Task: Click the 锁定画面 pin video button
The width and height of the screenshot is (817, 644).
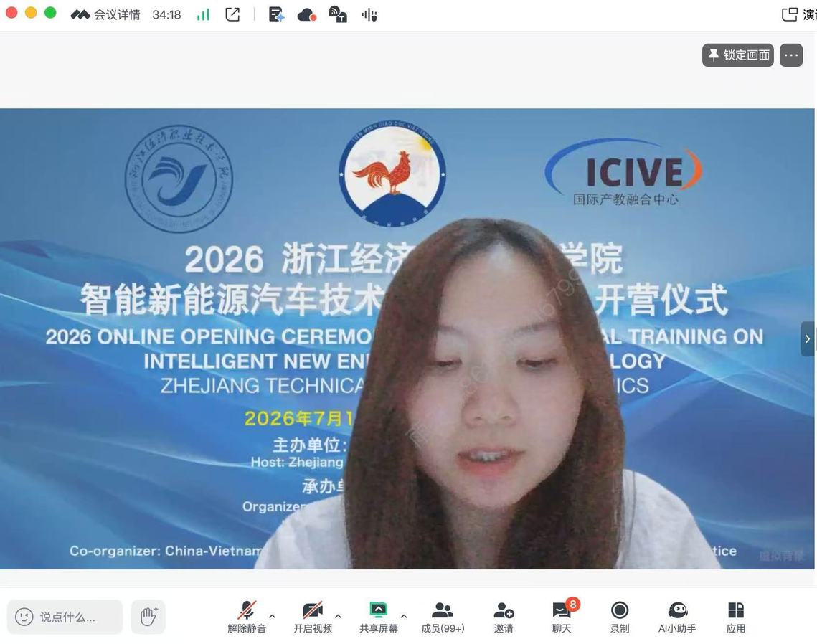Action: click(738, 55)
